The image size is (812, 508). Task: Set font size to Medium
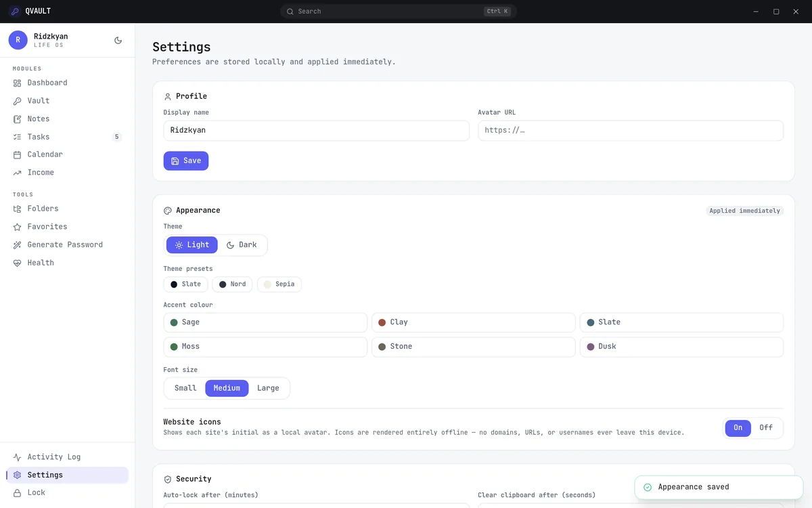coord(227,388)
